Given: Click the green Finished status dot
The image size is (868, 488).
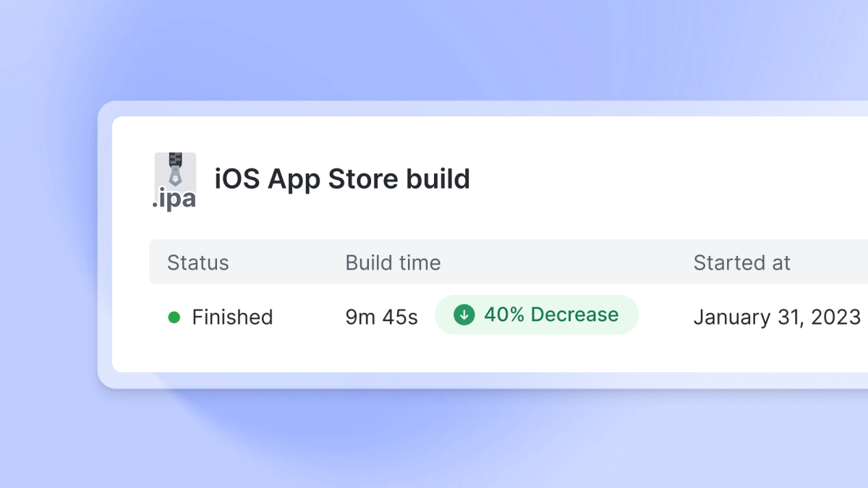Looking at the screenshot, I should click(x=174, y=317).
